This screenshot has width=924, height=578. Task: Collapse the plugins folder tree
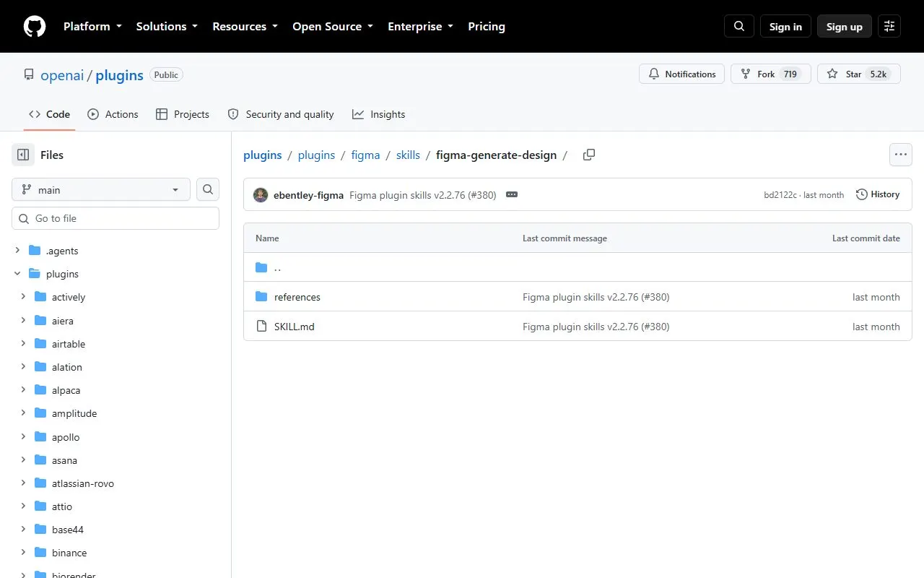coord(17,274)
